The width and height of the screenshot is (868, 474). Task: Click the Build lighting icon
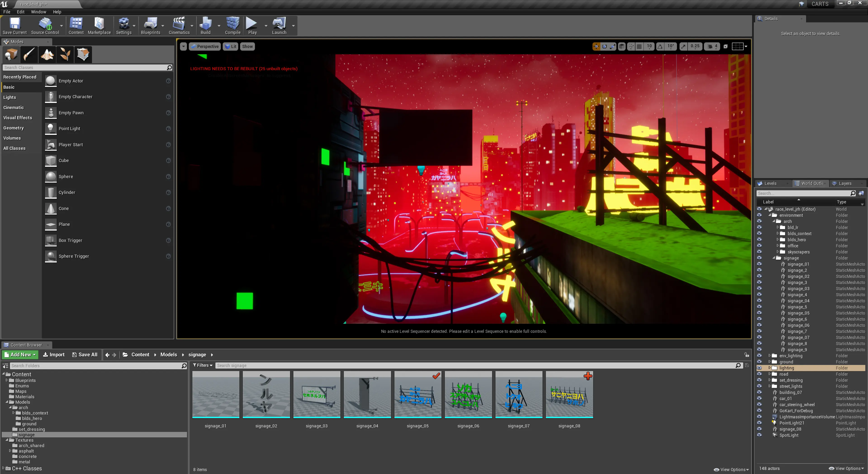(205, 24)
